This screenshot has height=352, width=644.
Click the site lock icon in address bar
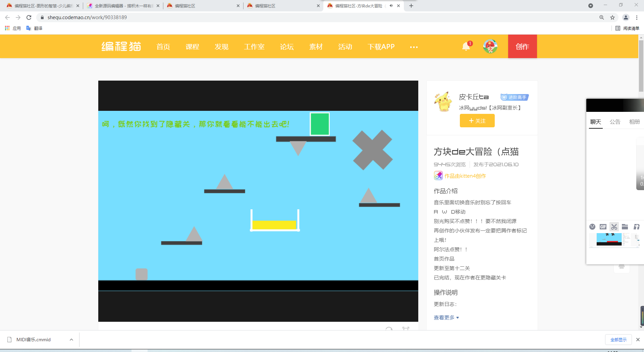(42, 17)
